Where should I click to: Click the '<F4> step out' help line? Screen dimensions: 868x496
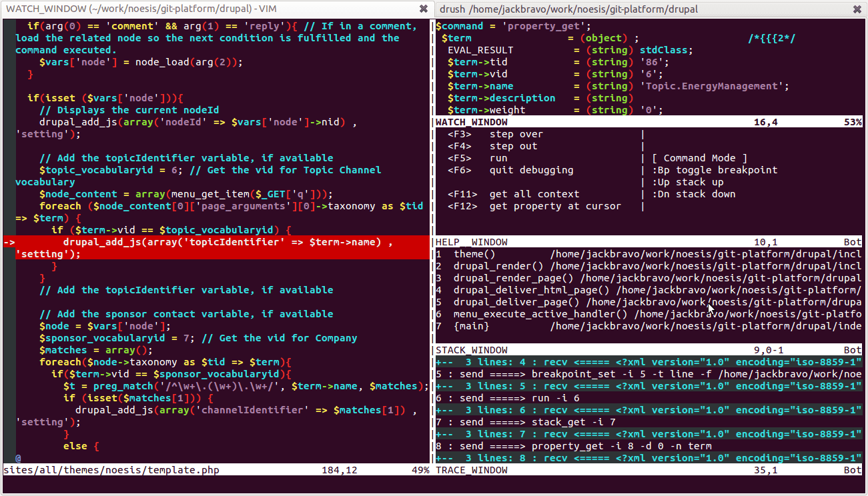(x=492, y=146)
